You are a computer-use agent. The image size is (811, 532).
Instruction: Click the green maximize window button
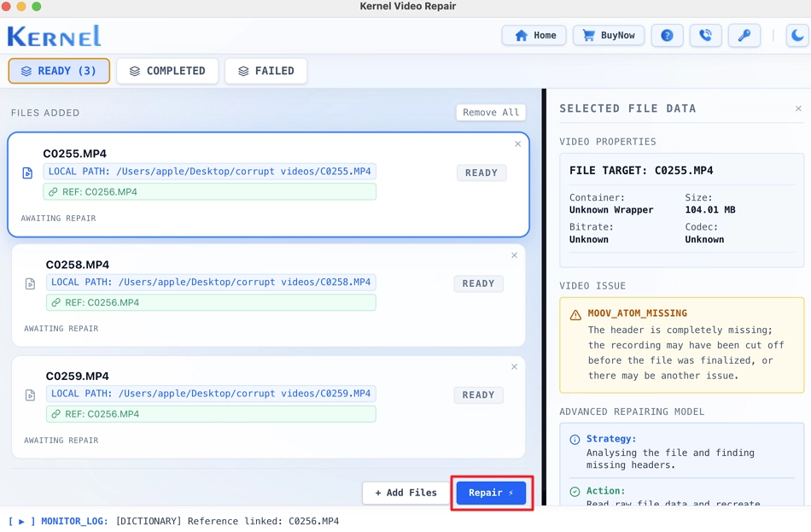tap(36, 6)
